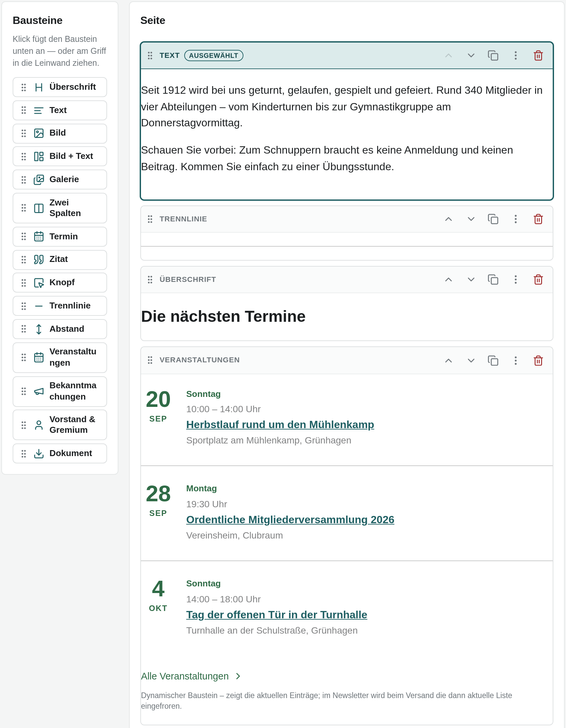Follow the Alle Veranstaltungen link
The image size is (566, 728).
pyautogui.click(x=191, y=676)
